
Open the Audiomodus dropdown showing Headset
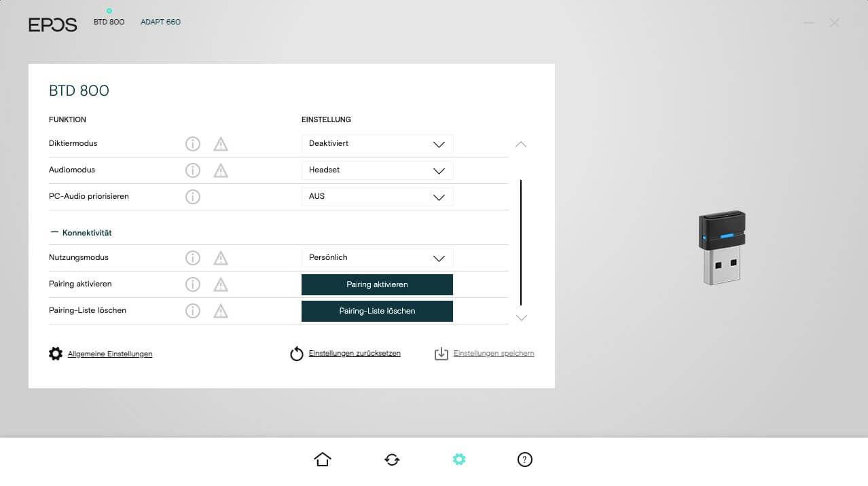coord(377,170)
